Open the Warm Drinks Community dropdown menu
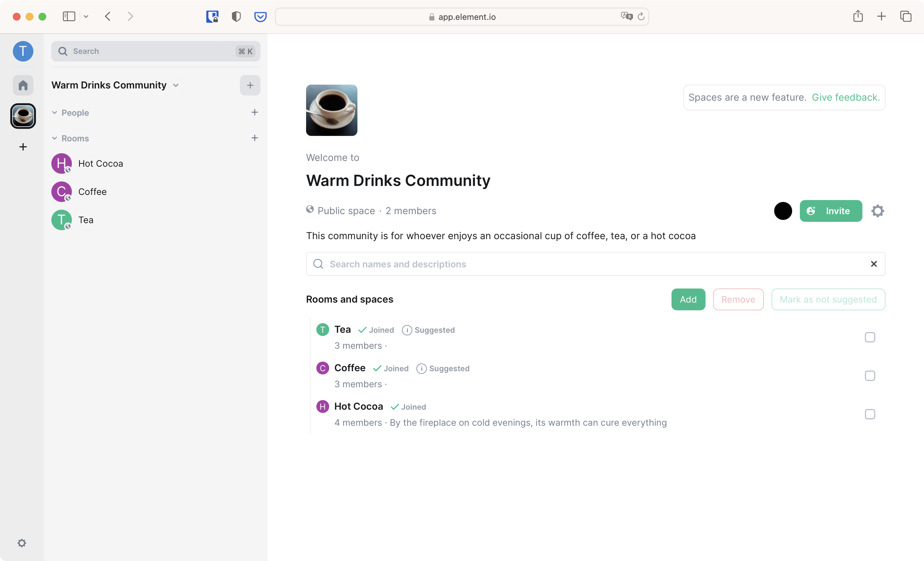The image size is (924, 561). pos(176,85)
